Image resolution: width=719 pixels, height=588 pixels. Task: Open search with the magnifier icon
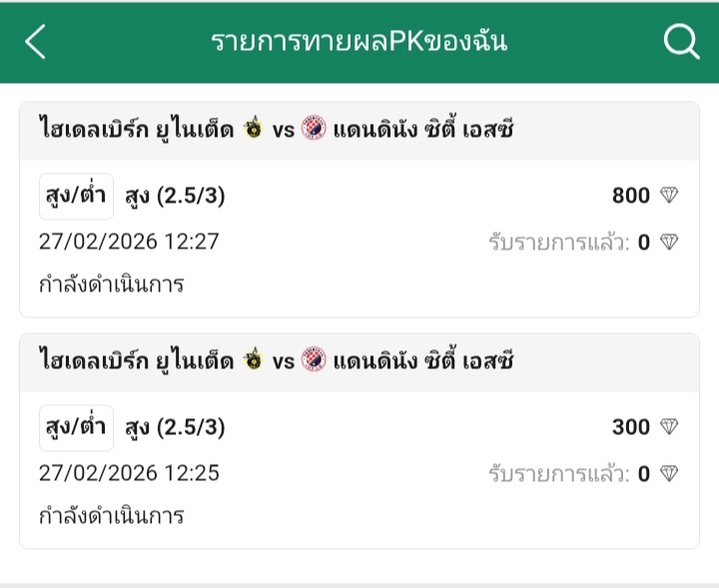coord(680,42)
